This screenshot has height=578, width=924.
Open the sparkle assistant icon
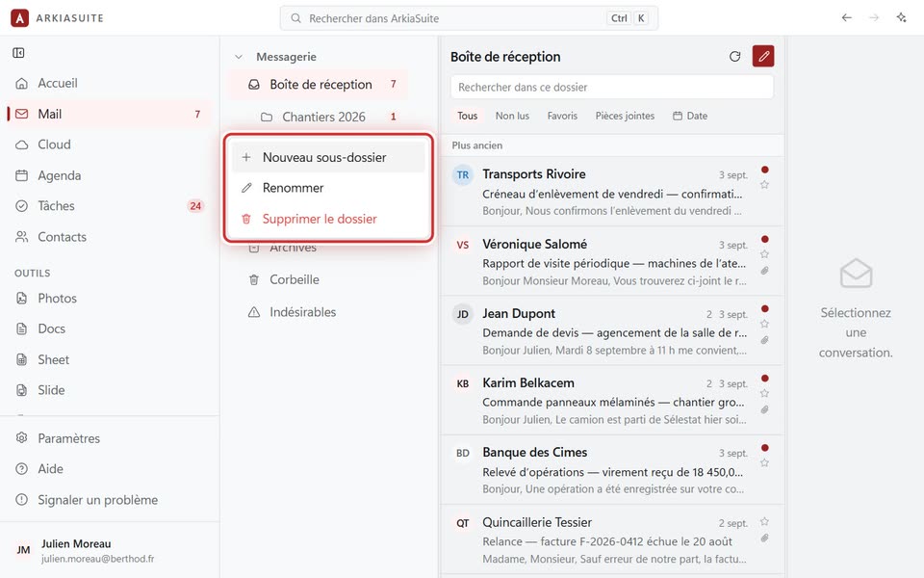pyautogui.click(x=901, y=17)
